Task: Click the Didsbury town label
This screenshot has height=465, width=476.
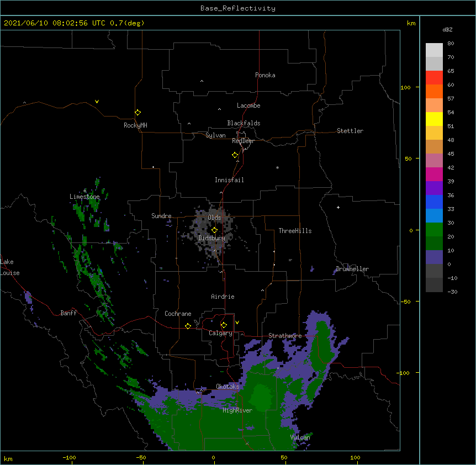Action: pos(212,238)
